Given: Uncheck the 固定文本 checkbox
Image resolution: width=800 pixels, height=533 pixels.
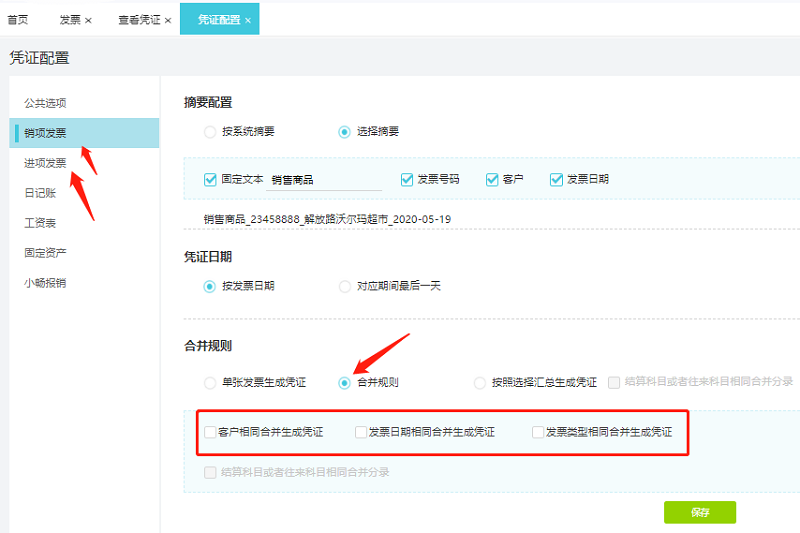Looking at the screenshot, I should [210, 180].
